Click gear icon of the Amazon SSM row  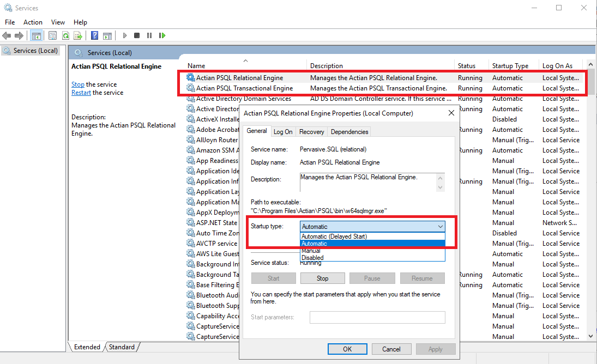point(190,150)
